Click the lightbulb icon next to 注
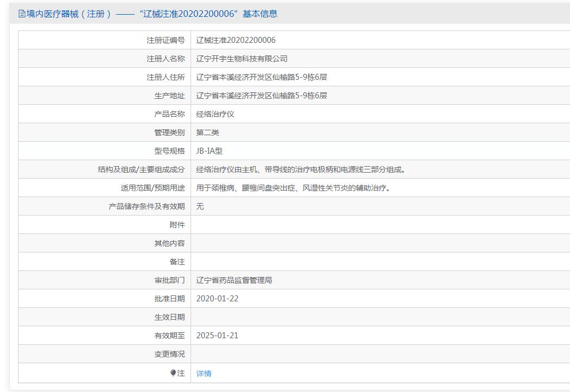 (x=173, y=373)
